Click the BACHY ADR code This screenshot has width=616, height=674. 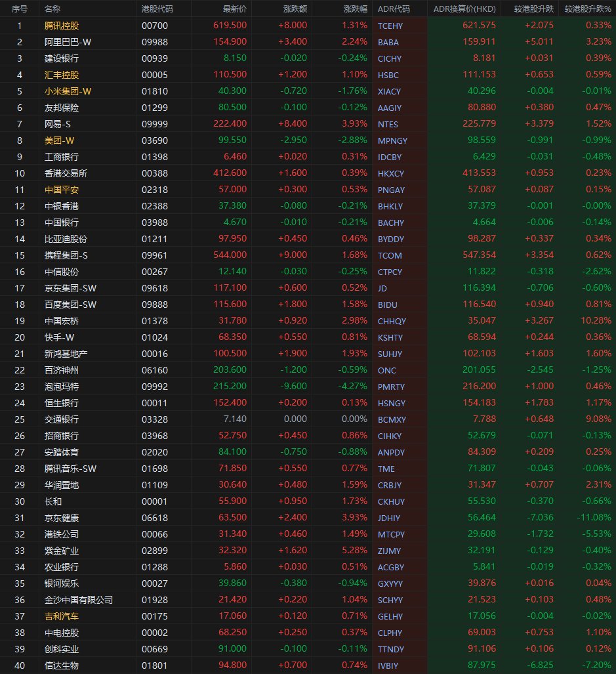(391, 222)
